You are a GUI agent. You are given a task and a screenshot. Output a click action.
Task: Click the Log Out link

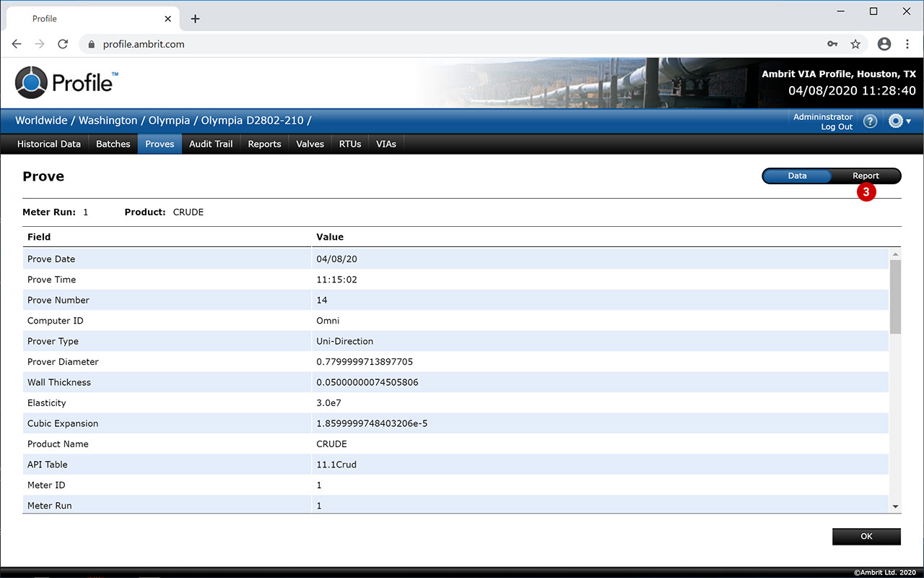(837, 127)
